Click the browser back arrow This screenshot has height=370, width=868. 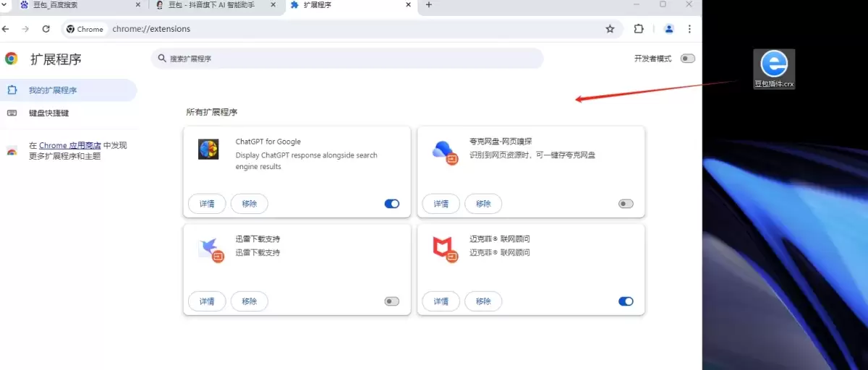(x=6, y=29)
